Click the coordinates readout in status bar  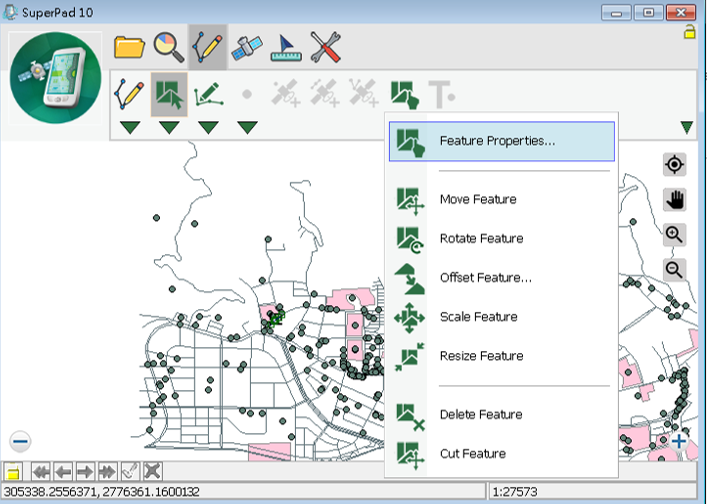(x=244, y=491)
